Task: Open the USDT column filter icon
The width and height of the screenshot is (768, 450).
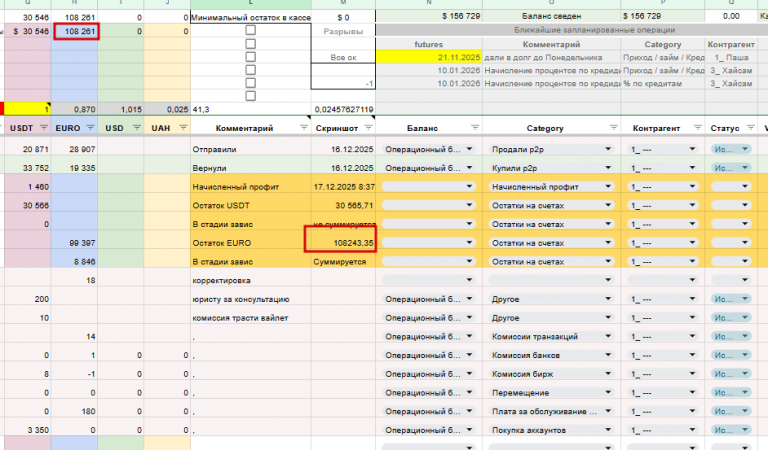Action: point(44,128)
